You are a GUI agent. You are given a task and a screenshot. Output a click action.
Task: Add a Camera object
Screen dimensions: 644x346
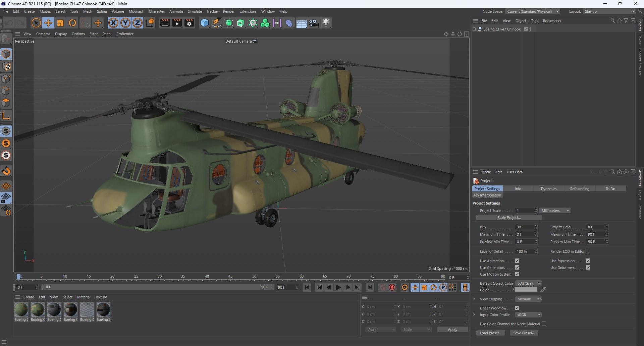pyautogui.click(x=314, y=23)
